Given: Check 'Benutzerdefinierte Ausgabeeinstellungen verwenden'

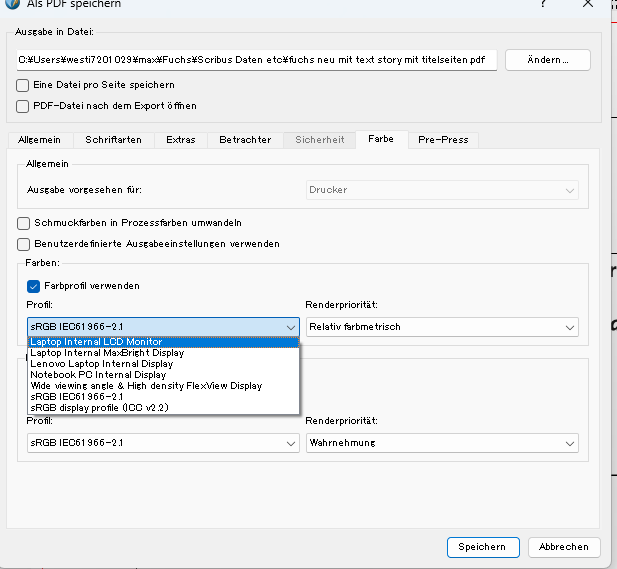Looking at the screenshot, I should tap(24, 243).
